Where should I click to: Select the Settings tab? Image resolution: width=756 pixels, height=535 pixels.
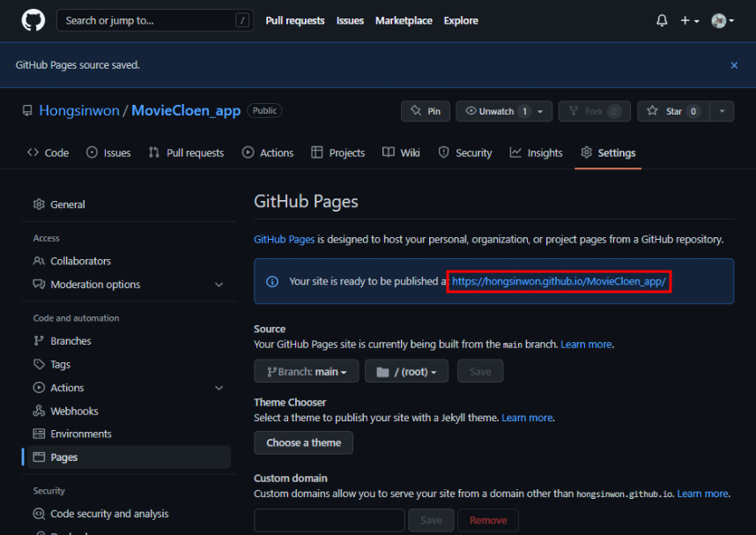click(x=608, y=153)
